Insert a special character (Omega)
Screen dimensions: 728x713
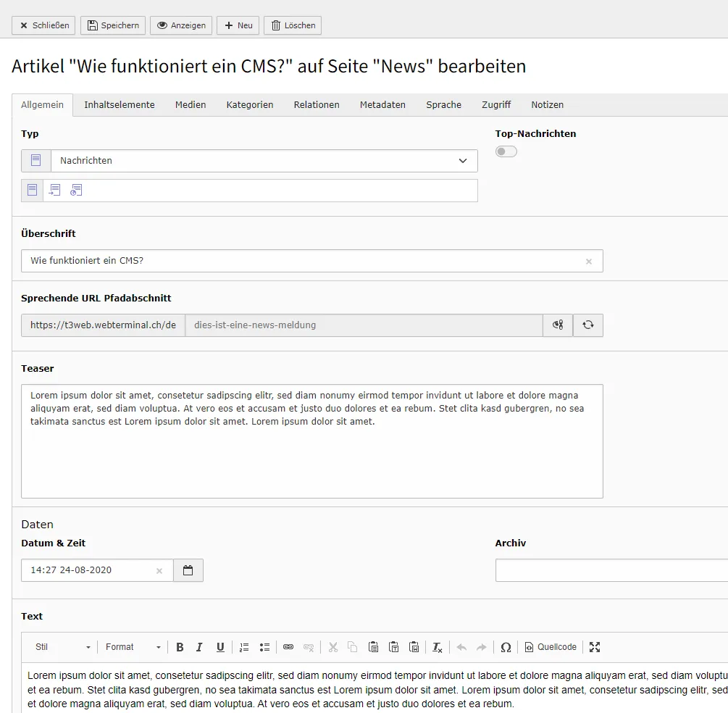click(506, 647)
